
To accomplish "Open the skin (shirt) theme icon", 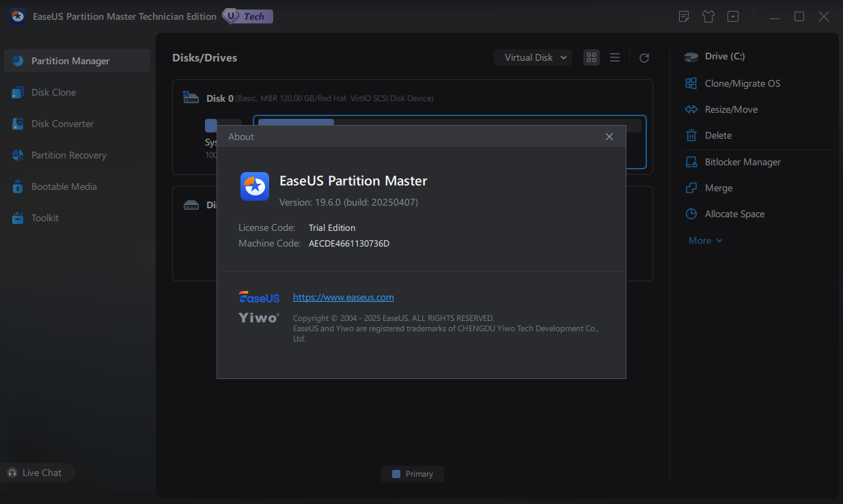I will [x=708, y=16].
